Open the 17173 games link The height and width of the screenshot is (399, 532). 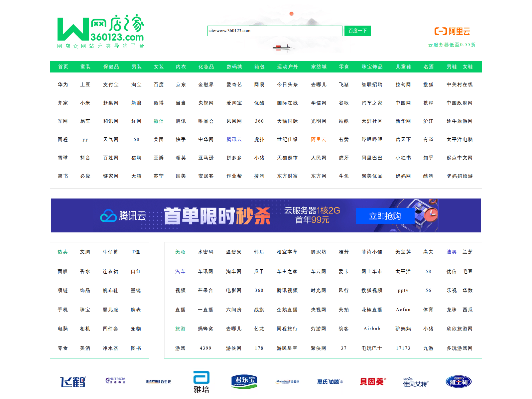point(403,348)
